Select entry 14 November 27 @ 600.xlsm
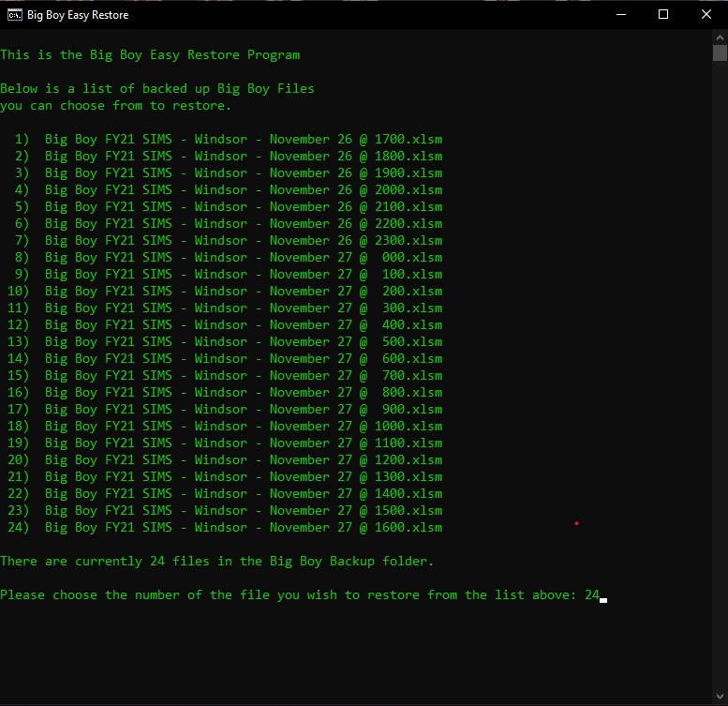 pyautogui.click(x=225, y=358)
